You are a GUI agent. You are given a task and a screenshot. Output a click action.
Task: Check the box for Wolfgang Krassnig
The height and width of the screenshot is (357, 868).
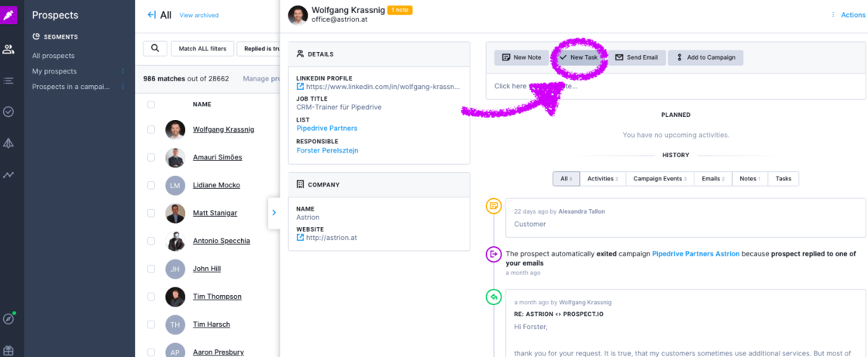[x=151, y=129]
